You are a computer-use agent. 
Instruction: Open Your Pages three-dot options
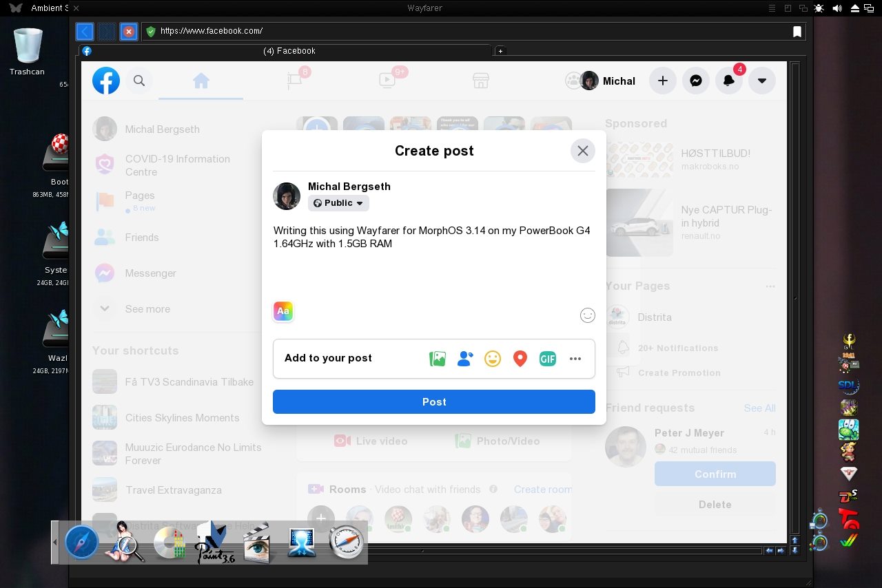[770, 286]
